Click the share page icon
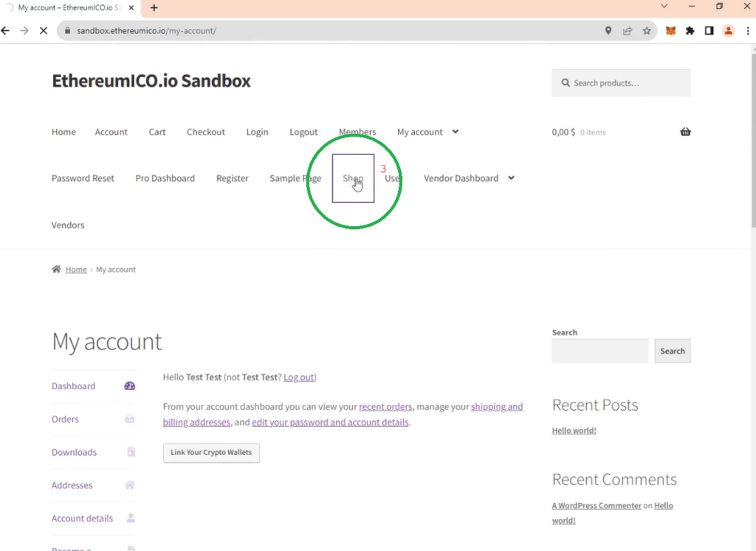756x551 pixels. tap(628, 31)
